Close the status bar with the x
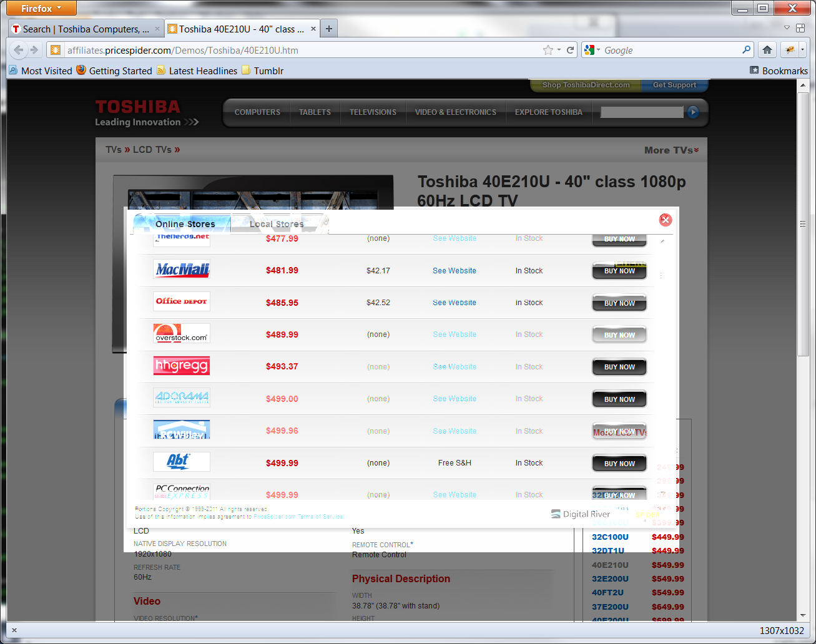Viewport: 816px width, 644px height. (14, 630)
